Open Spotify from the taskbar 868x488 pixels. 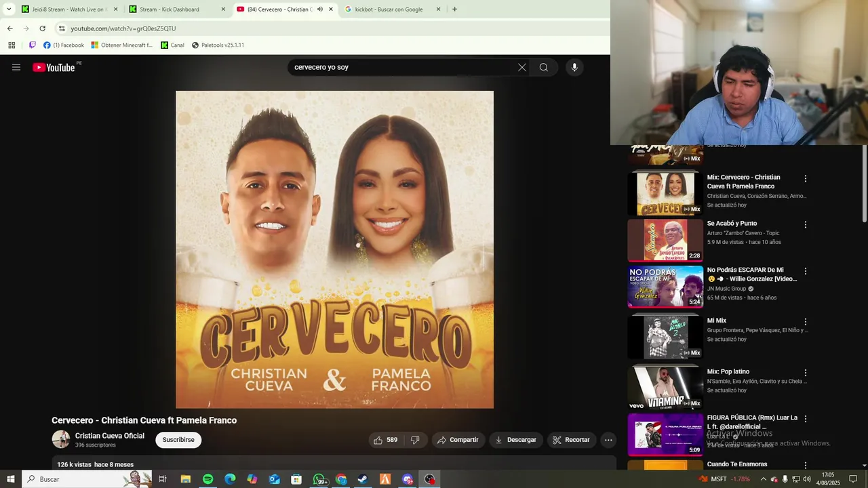click(208, 479)
